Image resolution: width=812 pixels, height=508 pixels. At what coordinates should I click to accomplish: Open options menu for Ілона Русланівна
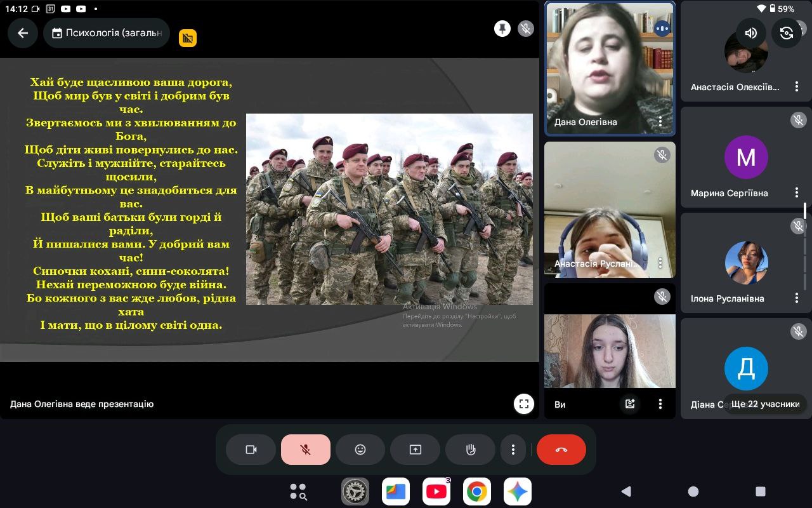pyautogui.click(x=797, y=298)
